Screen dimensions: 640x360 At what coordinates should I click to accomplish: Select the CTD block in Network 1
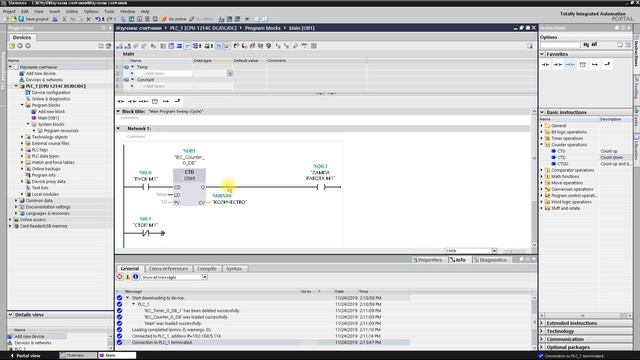[189, 187]
